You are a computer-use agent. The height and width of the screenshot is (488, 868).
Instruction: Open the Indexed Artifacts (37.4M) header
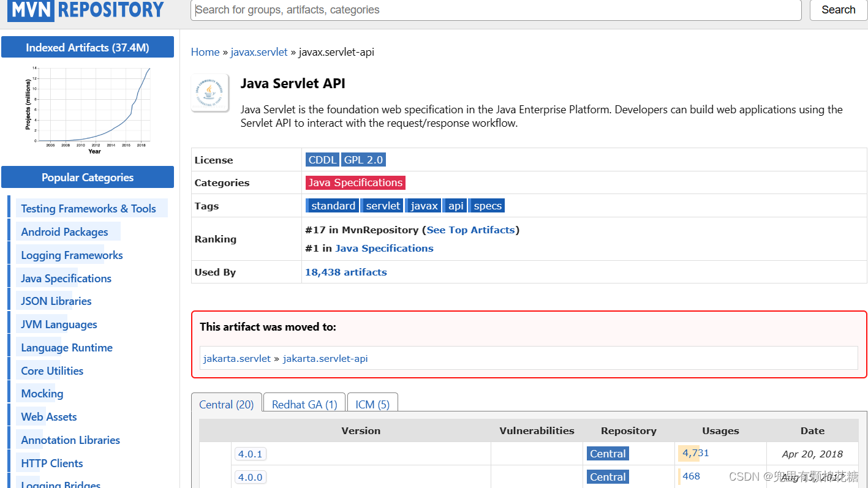88,47
